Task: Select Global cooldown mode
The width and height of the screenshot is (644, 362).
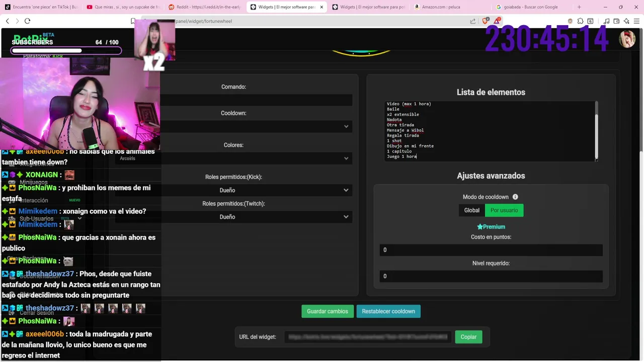Action: coord(471,210)
